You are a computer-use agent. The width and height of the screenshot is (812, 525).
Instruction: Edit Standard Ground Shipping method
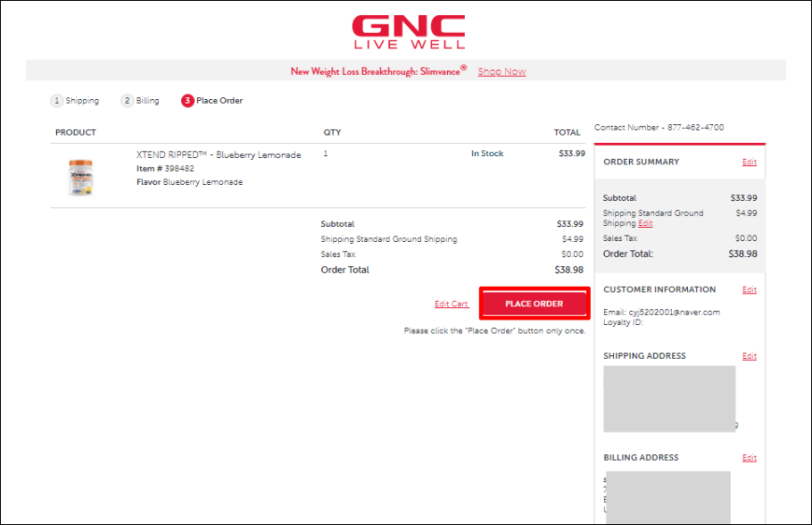pos(645,223)
